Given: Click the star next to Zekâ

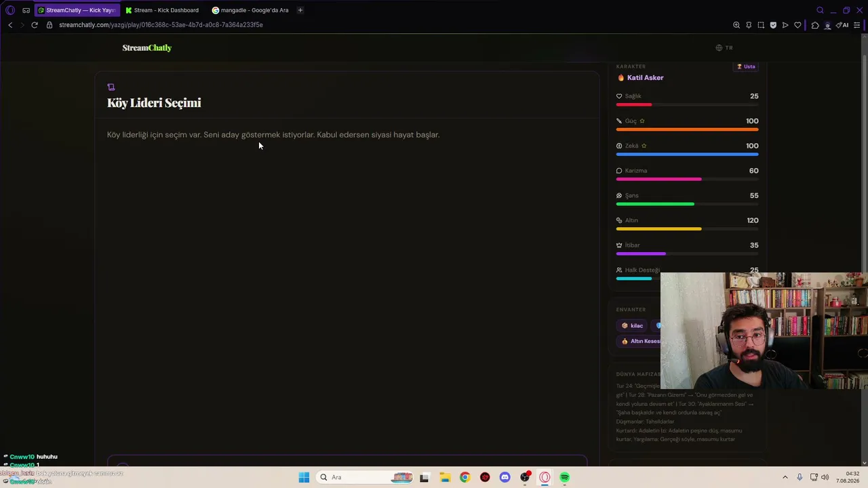Looking at the screenshot, I should tap(644, 146).
